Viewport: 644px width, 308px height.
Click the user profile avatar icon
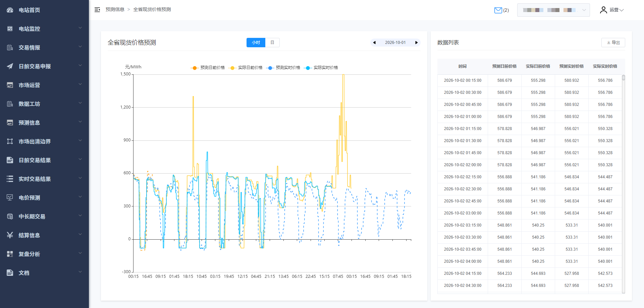(603, 10)
